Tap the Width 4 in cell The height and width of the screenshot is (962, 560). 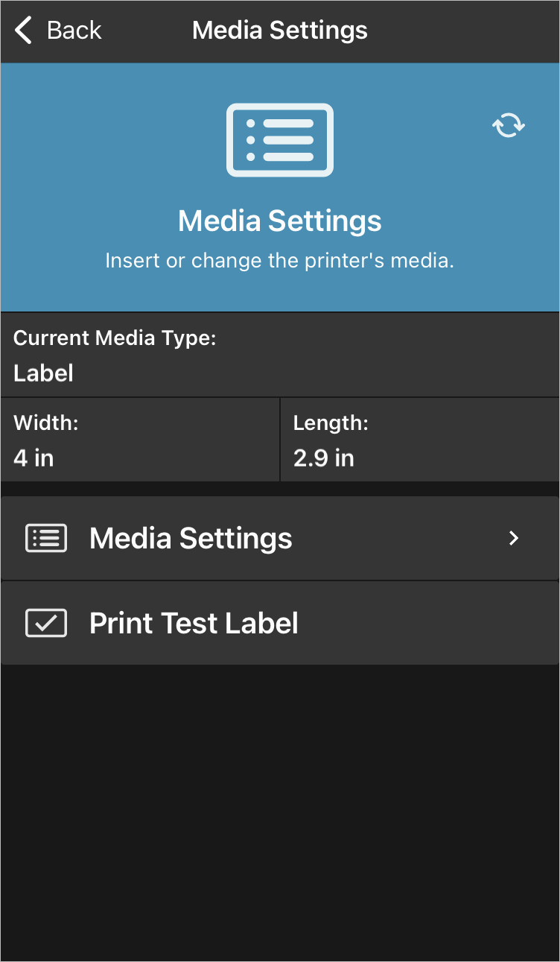tap(140, 440)
